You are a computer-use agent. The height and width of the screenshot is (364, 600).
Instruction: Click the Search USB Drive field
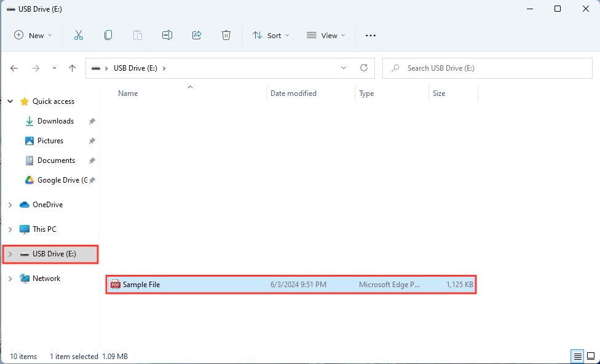[487, 68]
